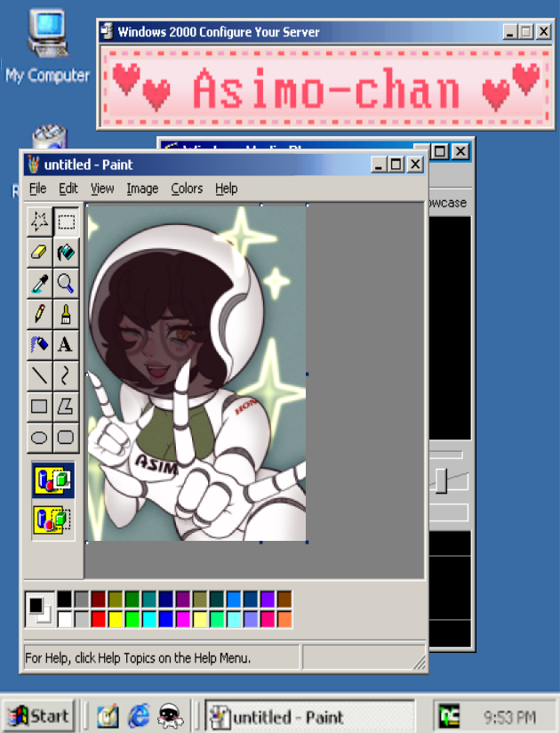This screenshot has width=560, height=733.
Task: Open My Computer desktop icon
Action: [x=48, y=46]
